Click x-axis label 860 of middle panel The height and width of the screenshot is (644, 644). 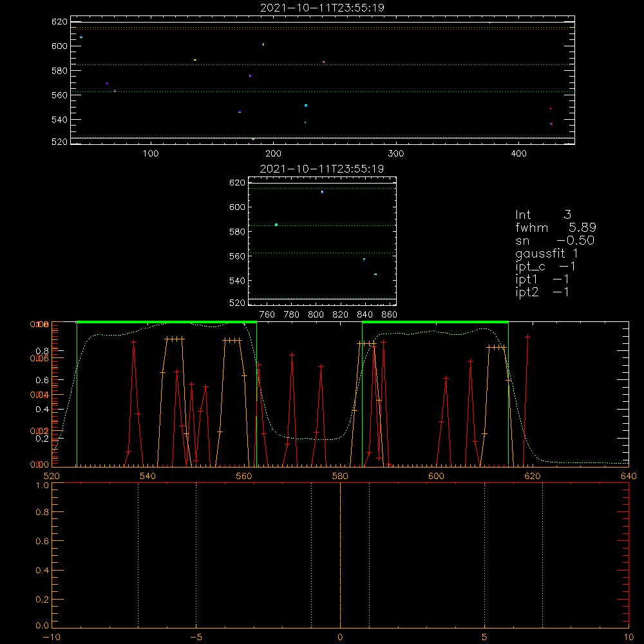click(390, 315)
